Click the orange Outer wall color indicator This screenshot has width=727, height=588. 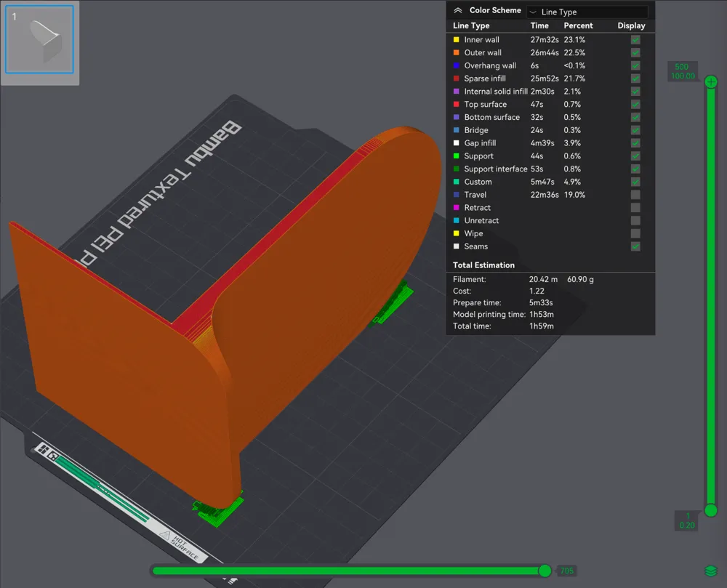point(456,52)
